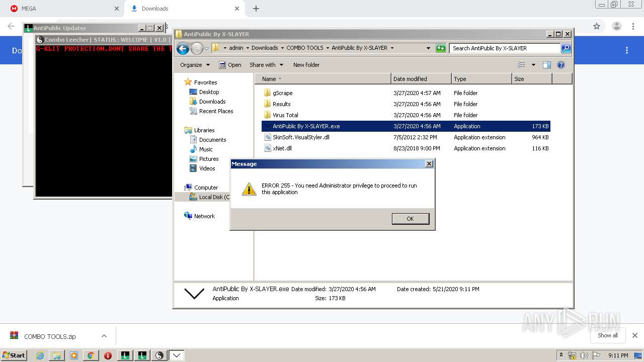
Task: Click the yin-yang Combo Leecher taskbar icon
Action: pyautogui.click(x=159, y=355)
